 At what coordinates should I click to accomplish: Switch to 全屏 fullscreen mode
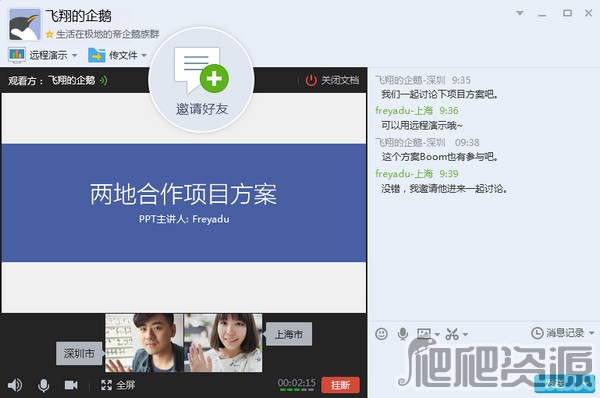point(118,385)
